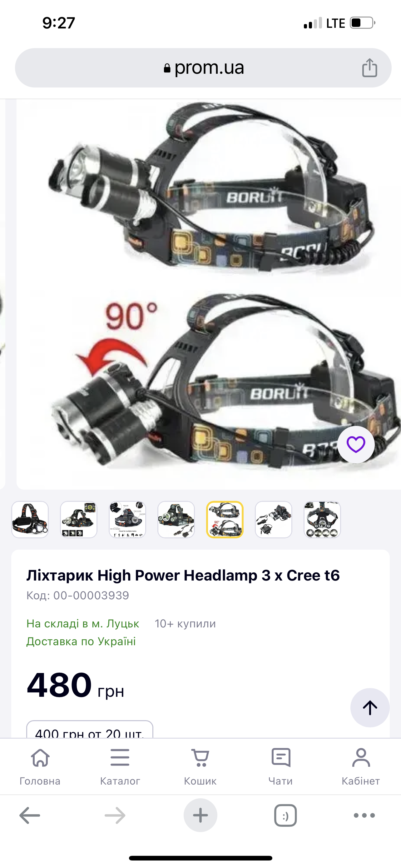The height and width of the screenshot is (868, 401).
Task: Open the browser tabs switcher icon
Action: (285, 816)
